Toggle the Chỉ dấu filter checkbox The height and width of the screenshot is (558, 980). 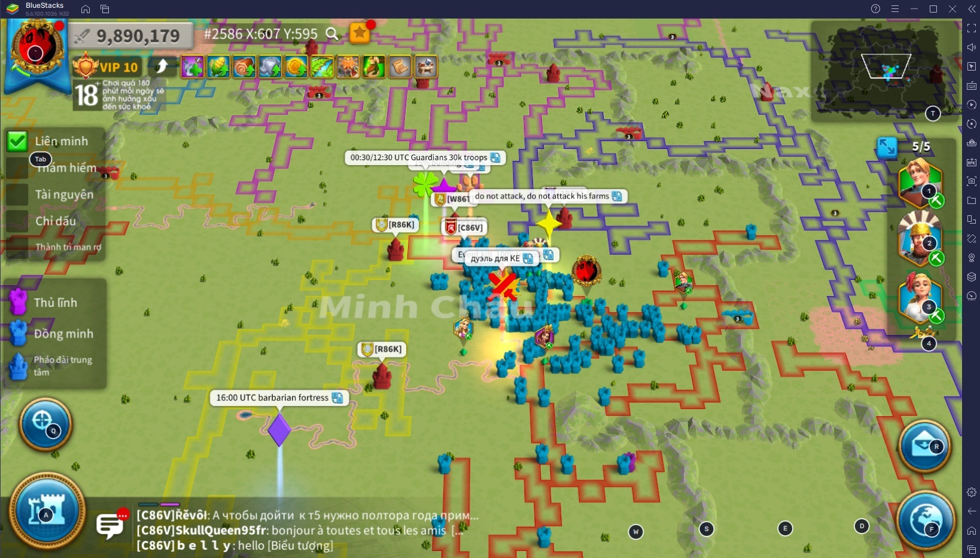(17, 221)
